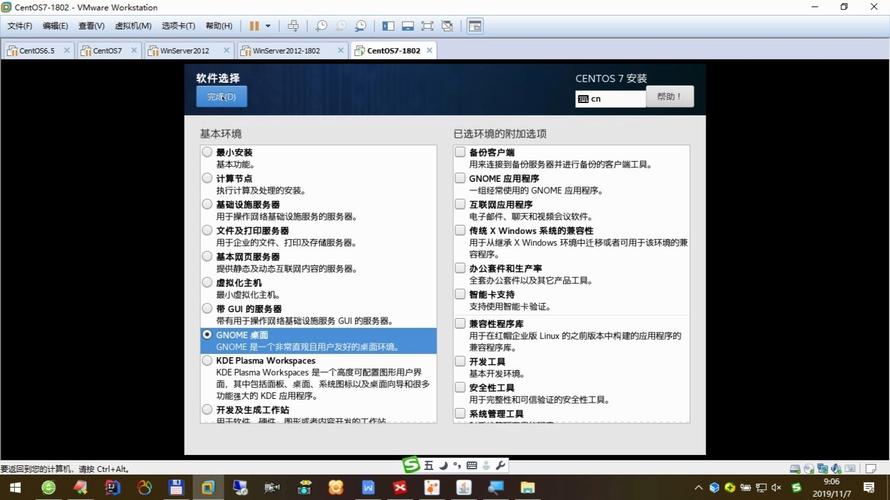Enable the 开发工具 add-on checkbox

point(460,361)
